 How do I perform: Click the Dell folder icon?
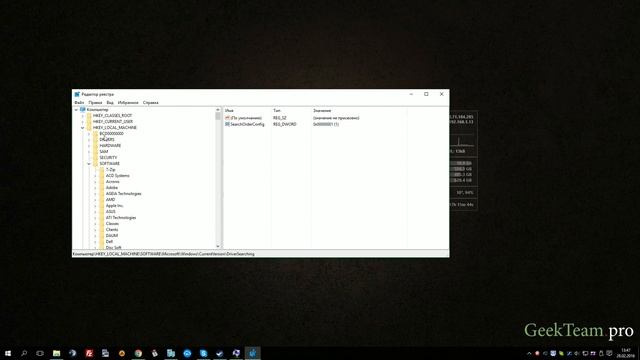click(x=102, y=242)
